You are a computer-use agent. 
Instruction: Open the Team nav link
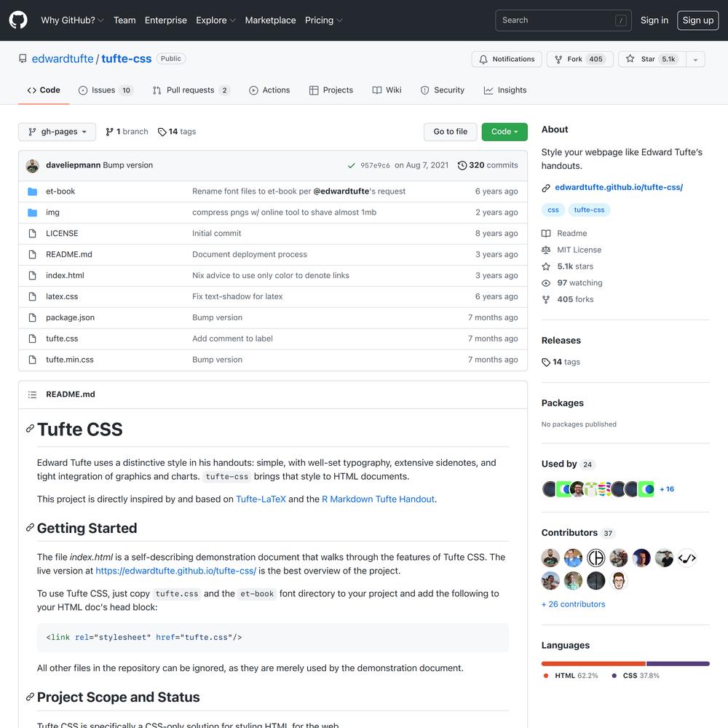click(124, 20)
